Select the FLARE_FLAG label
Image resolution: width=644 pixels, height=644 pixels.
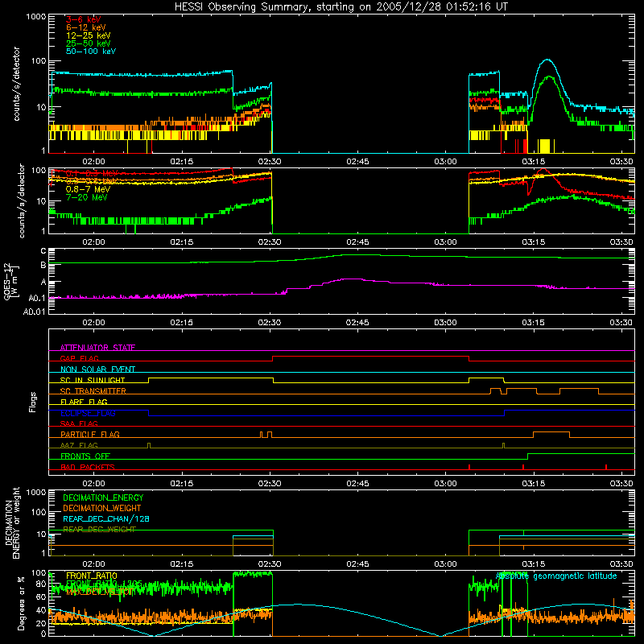(x=84, y=402)
